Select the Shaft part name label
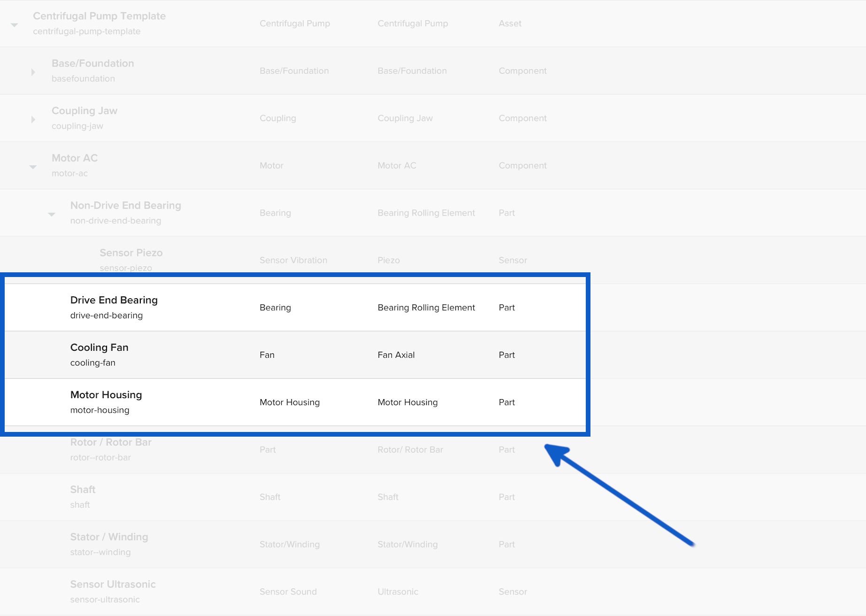 (83, 490)
